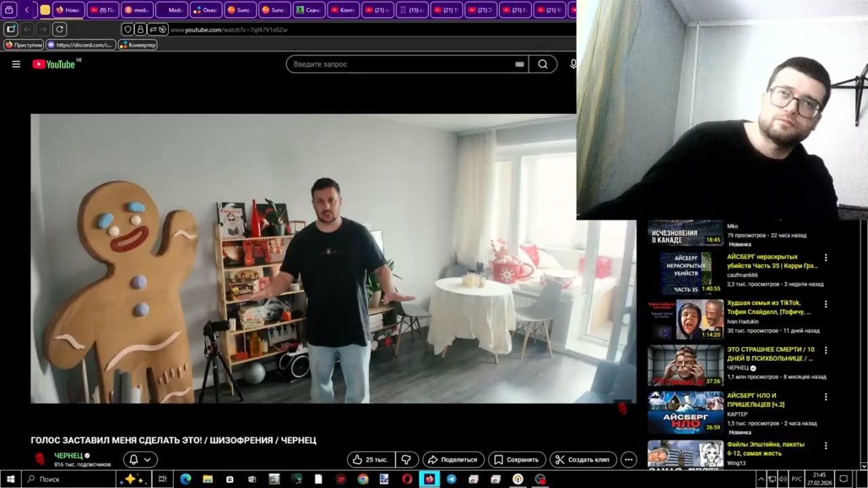Open Файлы Эпштейна, пакеты 9-12 video title
This screenshot has width=868, height=488.
click(766, 449)
